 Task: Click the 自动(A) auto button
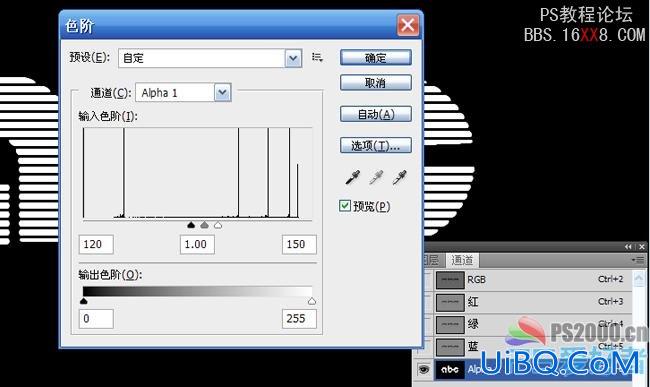pyautogui.click(x=376, y=114)
